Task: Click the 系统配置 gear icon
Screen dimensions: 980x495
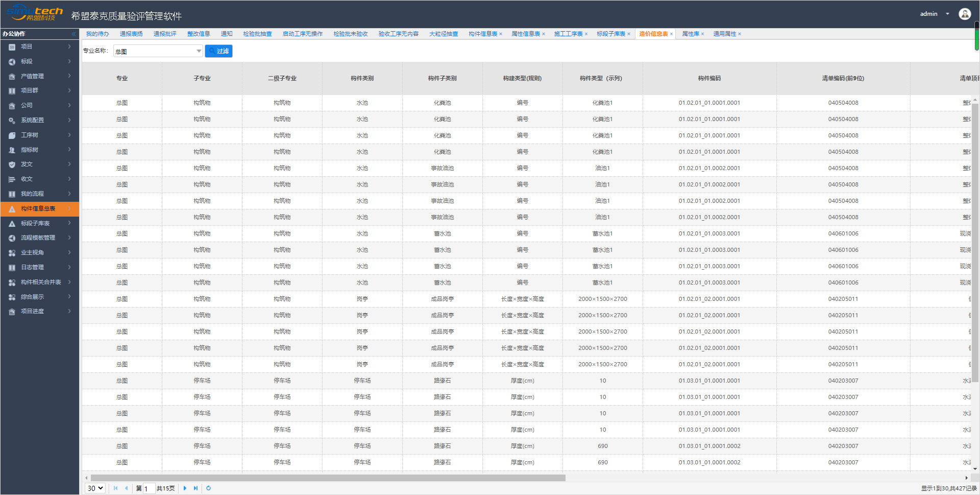Action: (12, 121)
